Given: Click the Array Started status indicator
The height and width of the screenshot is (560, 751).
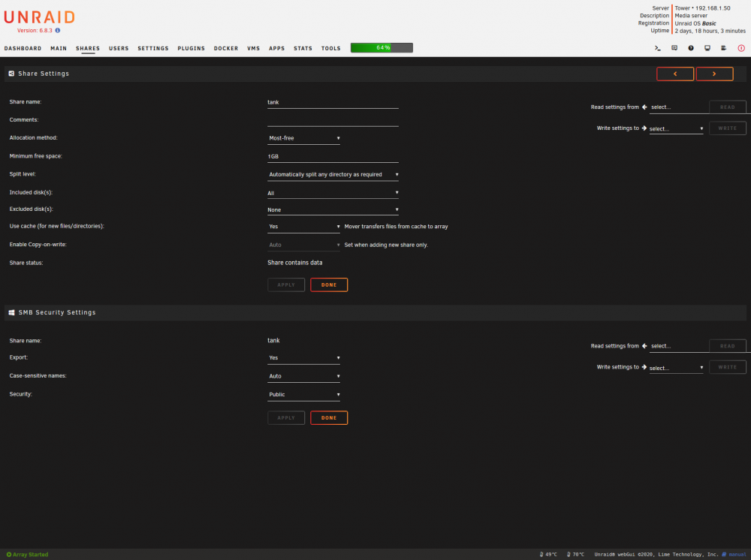Looking at the screenshot, I should [x=27, y=554].
